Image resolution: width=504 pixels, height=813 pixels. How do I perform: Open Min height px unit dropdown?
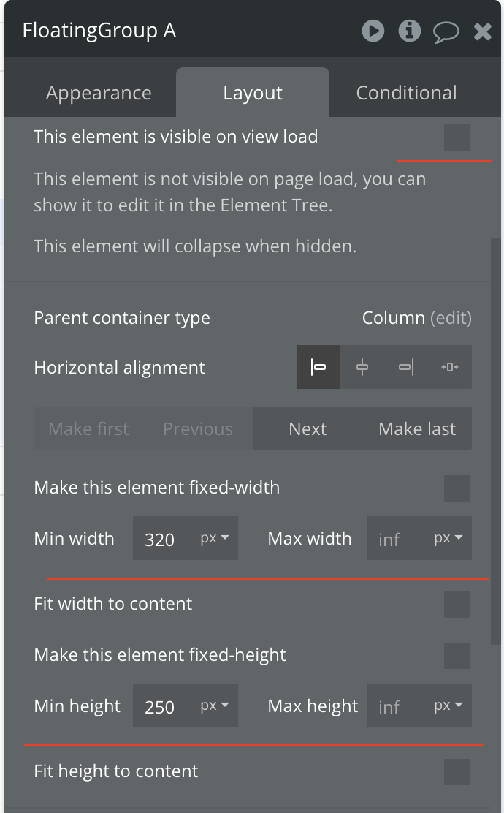215,706
